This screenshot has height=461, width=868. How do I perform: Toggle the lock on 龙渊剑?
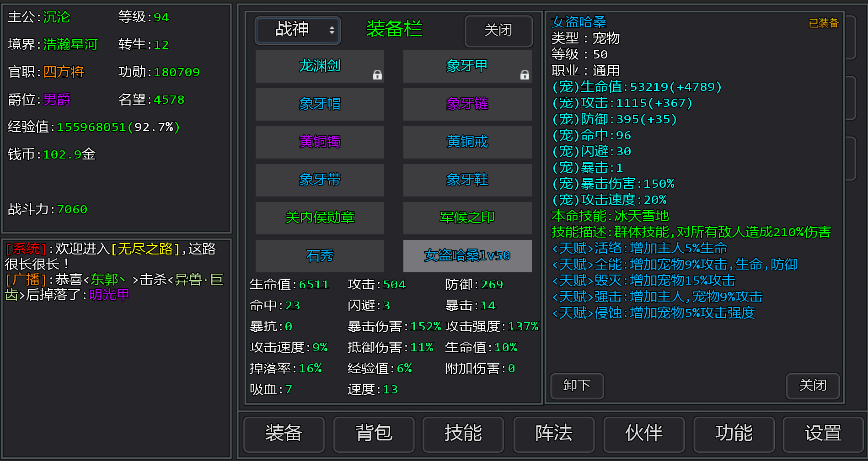[x=377, y=74]
